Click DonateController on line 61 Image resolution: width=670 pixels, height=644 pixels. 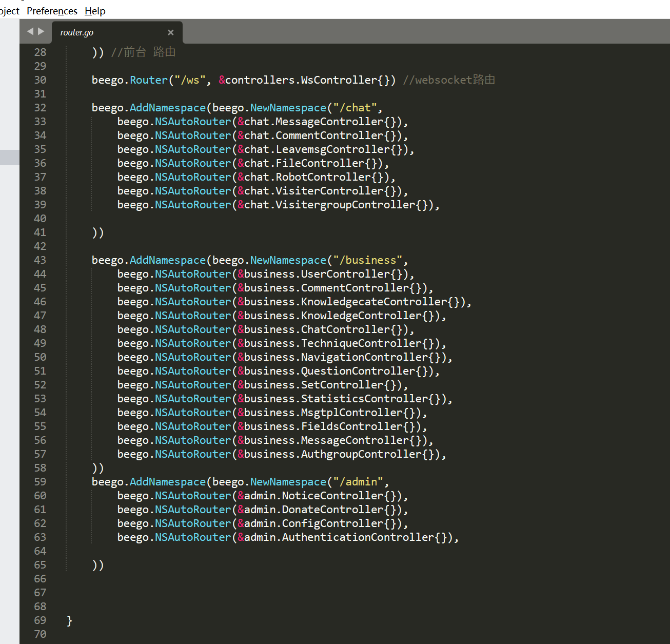pos(332,510)
